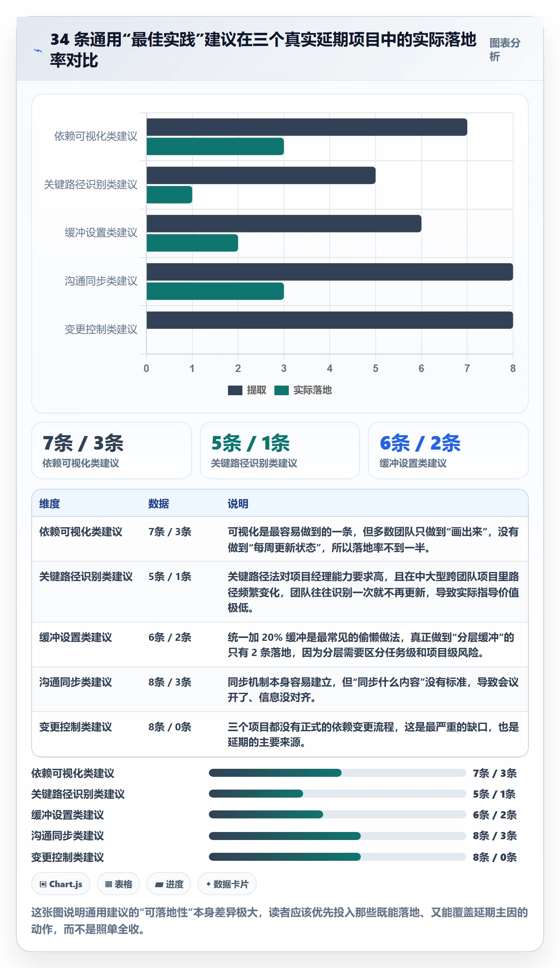Click chart axis label 变更控制类建议
The image size is (560, 968).
(101, 330)
